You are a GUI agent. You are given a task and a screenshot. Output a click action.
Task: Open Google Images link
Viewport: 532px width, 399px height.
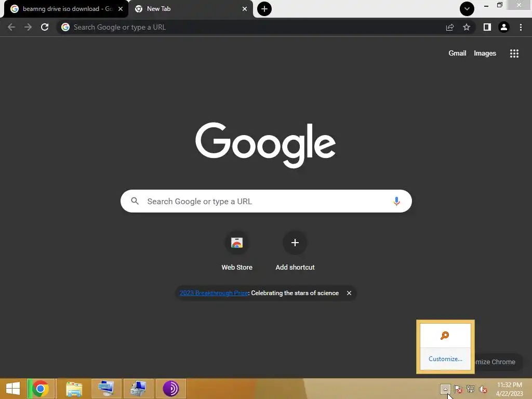[x=485, y=54]
